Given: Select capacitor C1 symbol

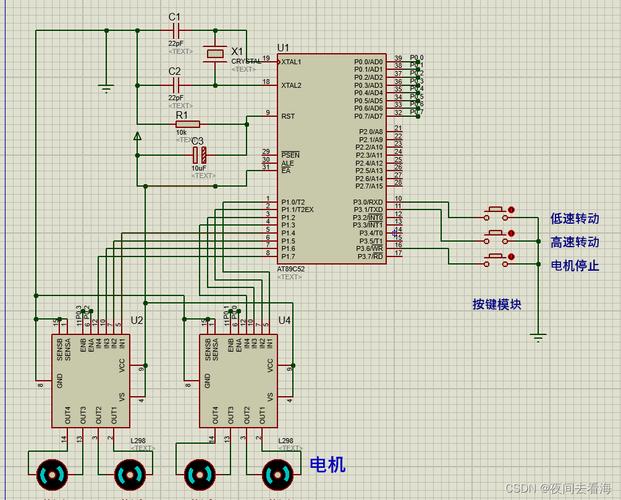Looking at the screenshot, I should (x=176, y=30).
